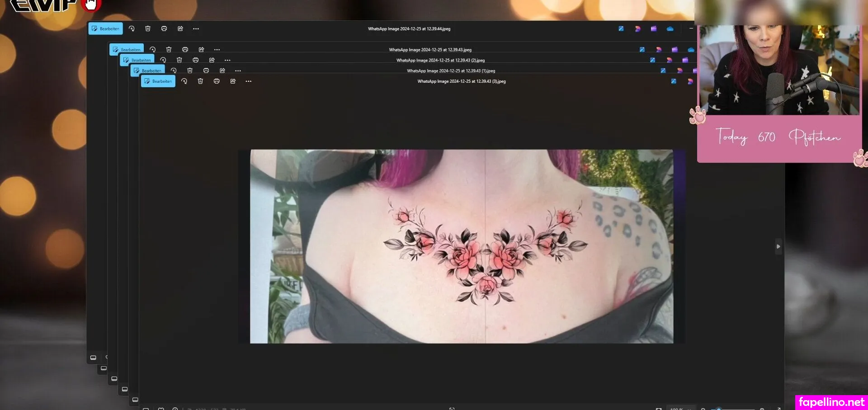Expand the right-edge panel chevron

coord(778,247)
